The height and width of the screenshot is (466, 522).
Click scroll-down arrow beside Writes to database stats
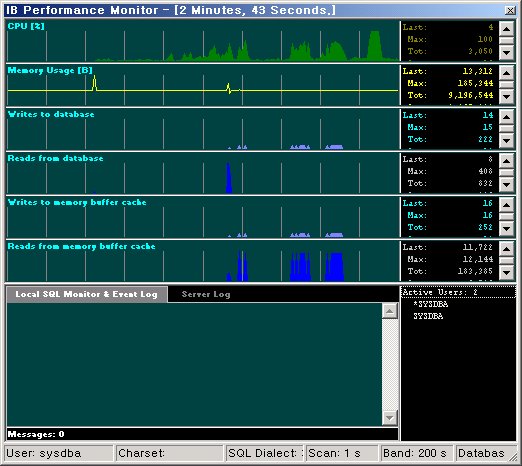pos(506,140)
